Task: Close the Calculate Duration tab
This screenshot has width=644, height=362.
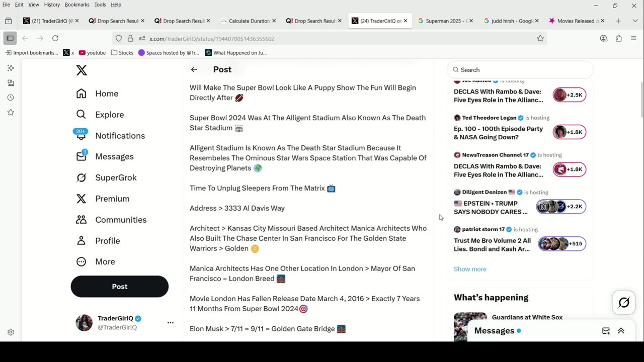Action: [274, 21]
